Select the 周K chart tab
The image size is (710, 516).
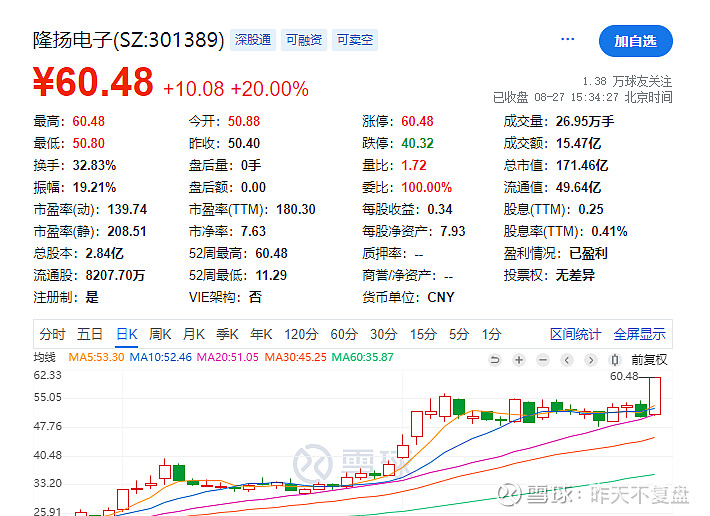tap(160, 334)
